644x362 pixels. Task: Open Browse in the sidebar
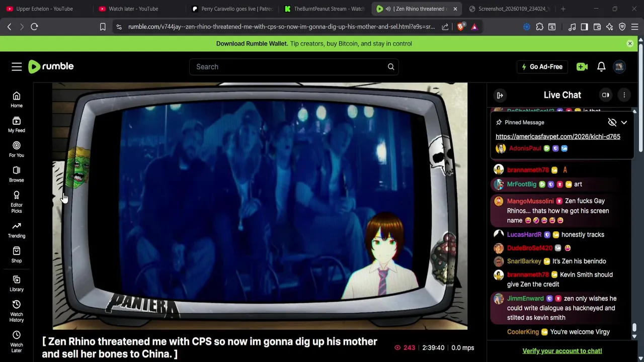[x=17, y=174]
